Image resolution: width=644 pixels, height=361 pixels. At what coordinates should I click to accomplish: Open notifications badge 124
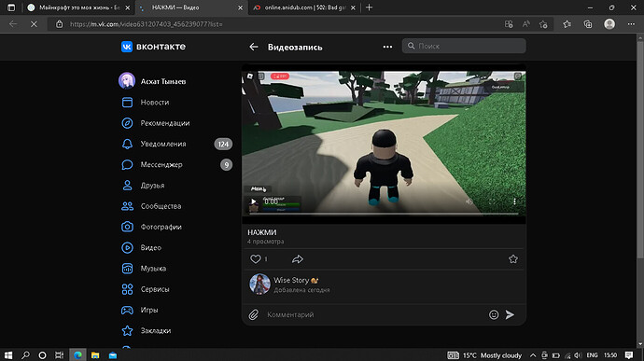pyautogui.click(x=223, y=145)
